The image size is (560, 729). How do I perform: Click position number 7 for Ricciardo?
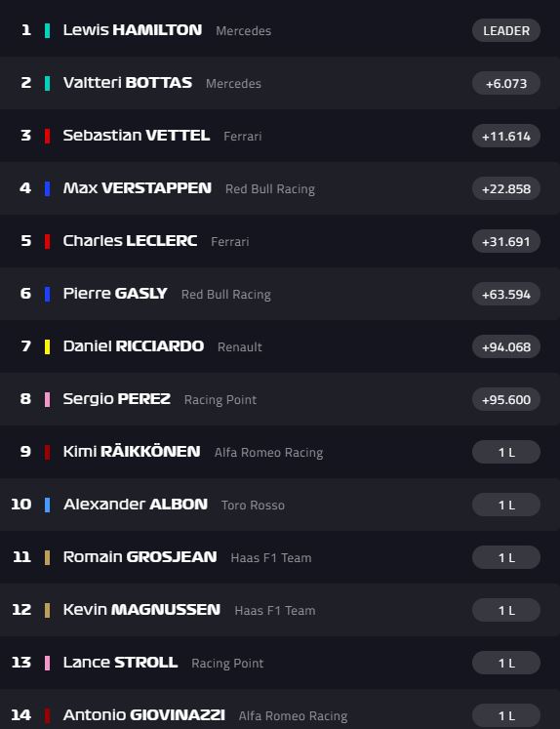pyautogui.click(x=26, y=346)
